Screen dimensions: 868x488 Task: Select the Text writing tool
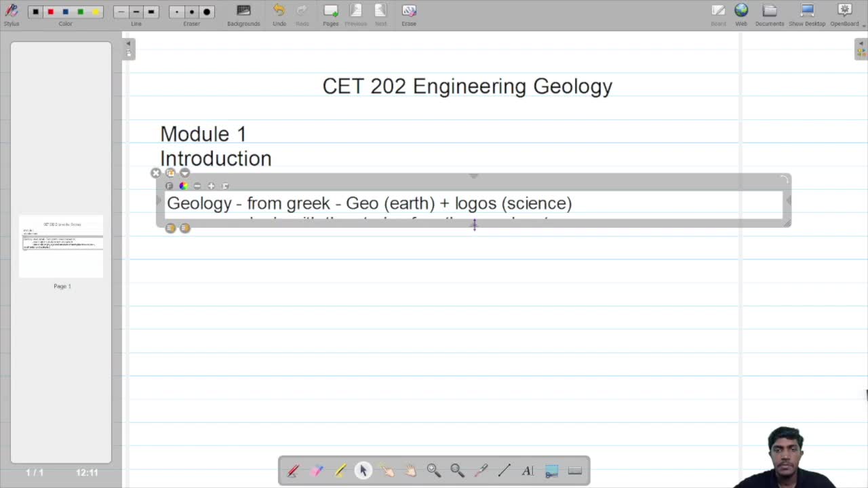tap(528, 470)
